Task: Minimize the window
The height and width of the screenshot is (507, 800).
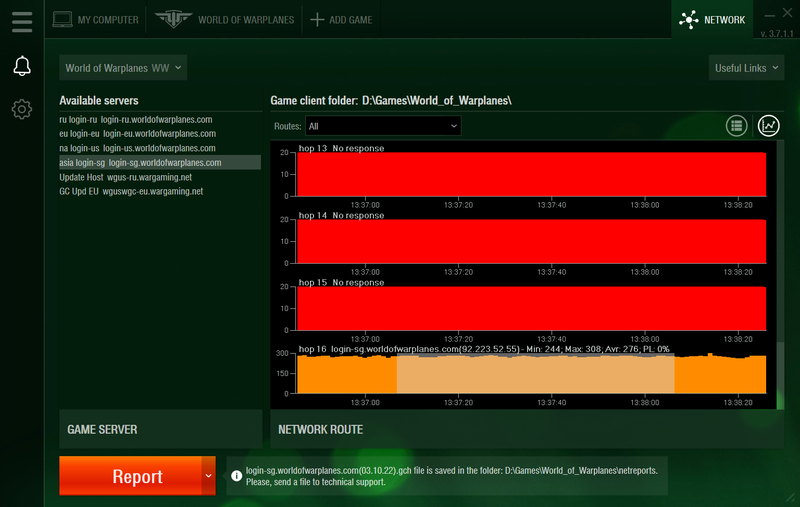Action: click(x=769, y=15)
